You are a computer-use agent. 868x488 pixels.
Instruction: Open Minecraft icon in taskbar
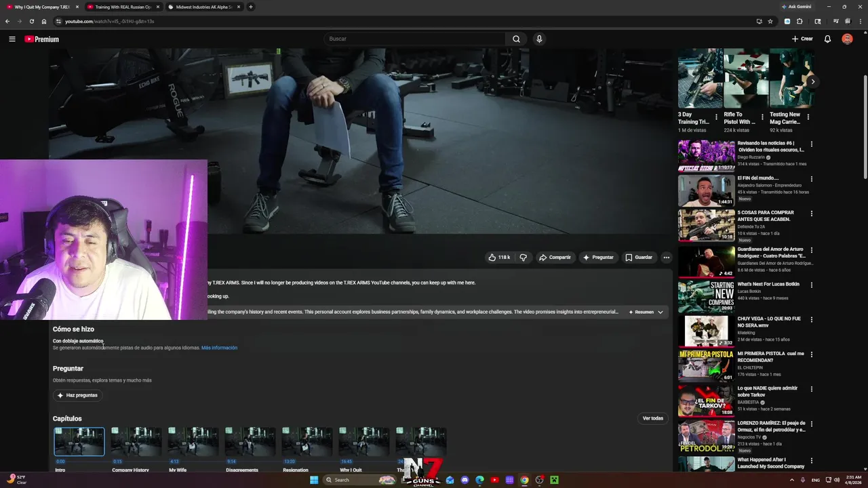coord(554,480)
